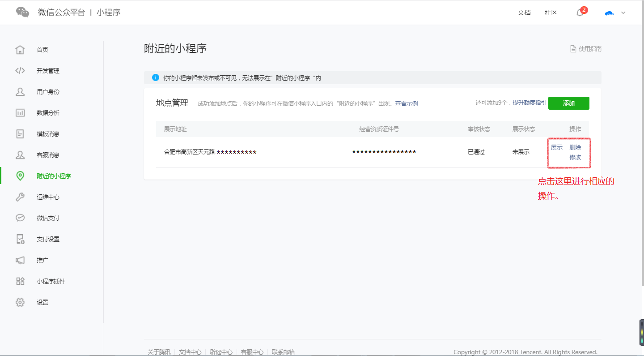This screenshot has height=356, width=644.
Task: Open the 首页 home icon in sidebar
Action: click(x=20, y=49)
